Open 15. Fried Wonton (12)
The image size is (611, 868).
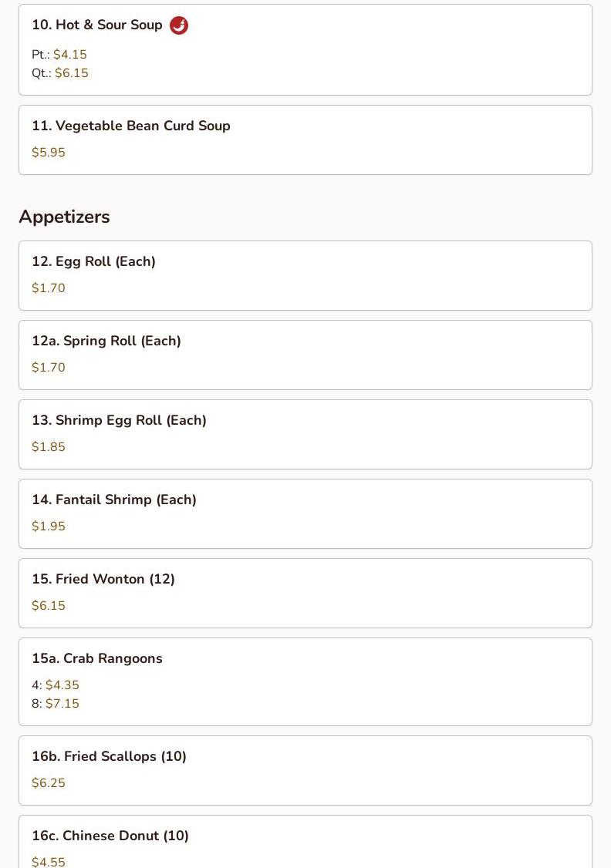[x=305, y=594]
